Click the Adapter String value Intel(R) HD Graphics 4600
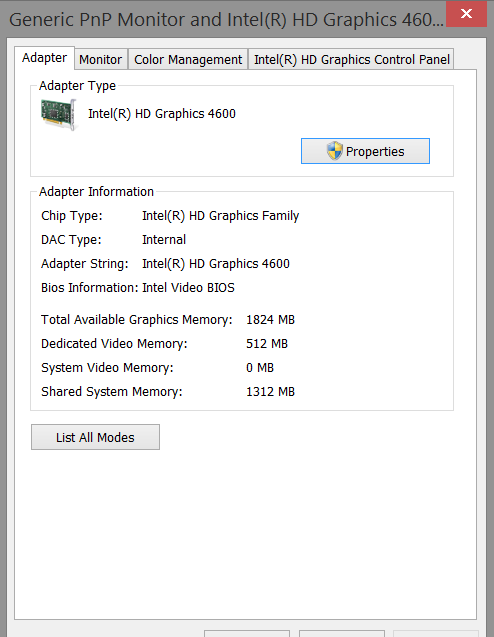 216,264
